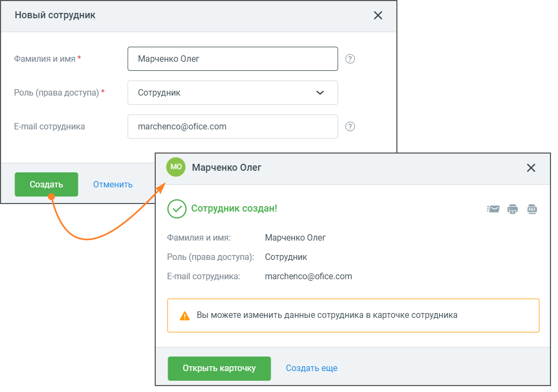This screenshot has width=558, height=392.
Task: Close the Новый сотрудник dialog
Action: (378, 15)
